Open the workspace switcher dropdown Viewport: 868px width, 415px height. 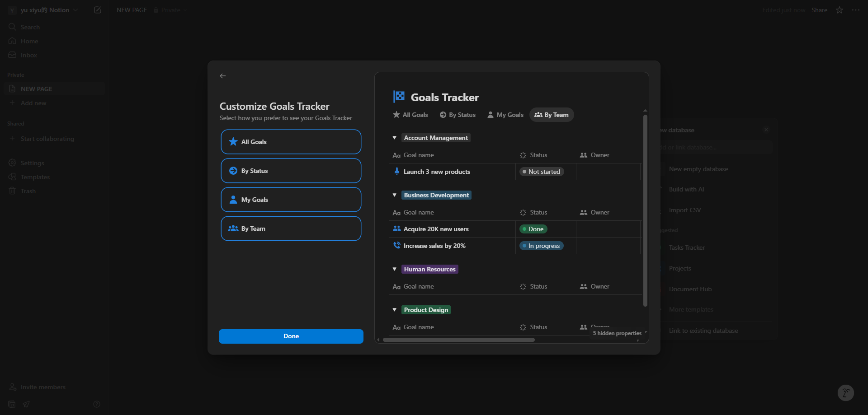coord(43,10)
